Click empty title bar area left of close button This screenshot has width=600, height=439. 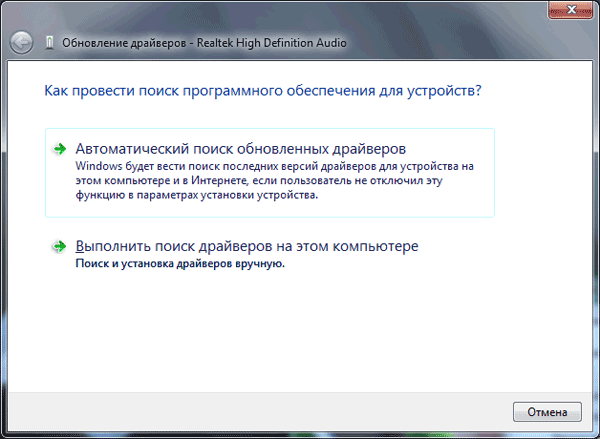tap(450, 10)
